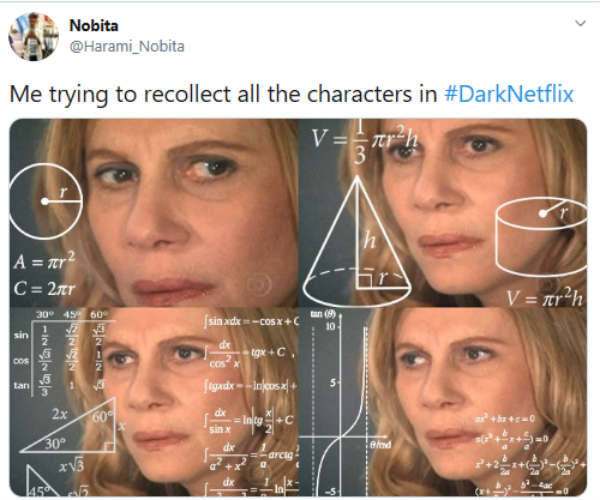The height and width of the screenshot is (500, 600).
Task: Click the cylinder drawing in top-right image
Action: point(538,226)
